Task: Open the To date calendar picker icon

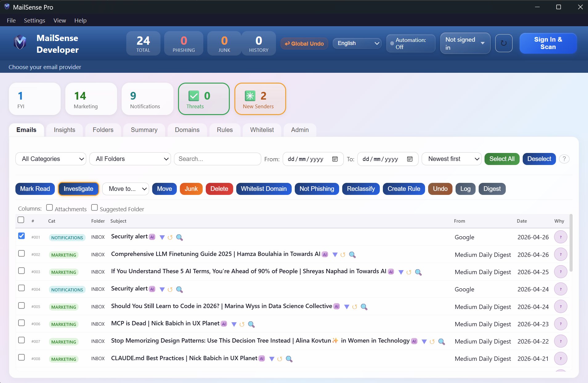Action: [410, 159]
